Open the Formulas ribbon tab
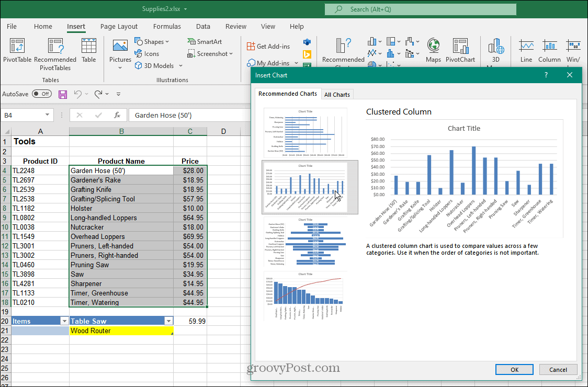 (167, 26)
